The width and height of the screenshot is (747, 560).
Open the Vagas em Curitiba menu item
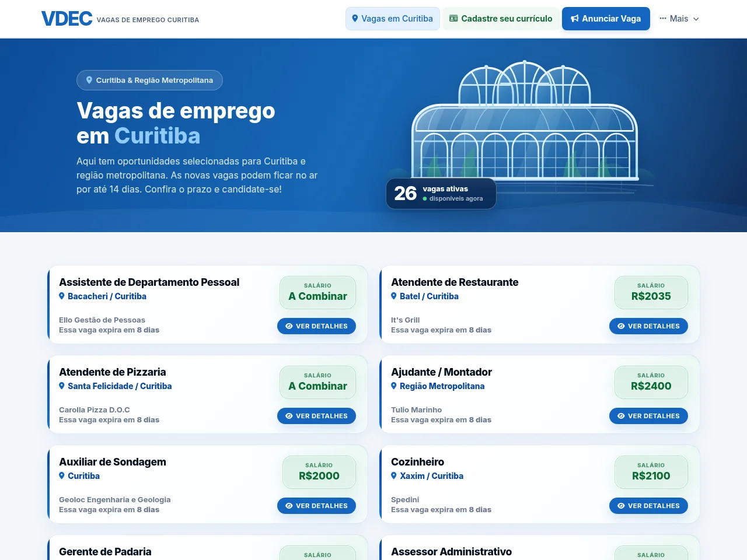click(392, 19)
